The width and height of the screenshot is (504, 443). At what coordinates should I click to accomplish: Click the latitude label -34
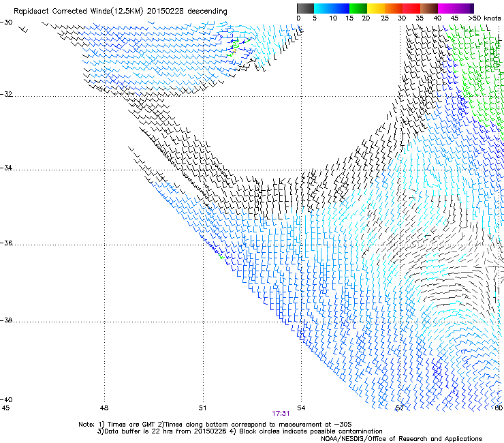point(6,168)
